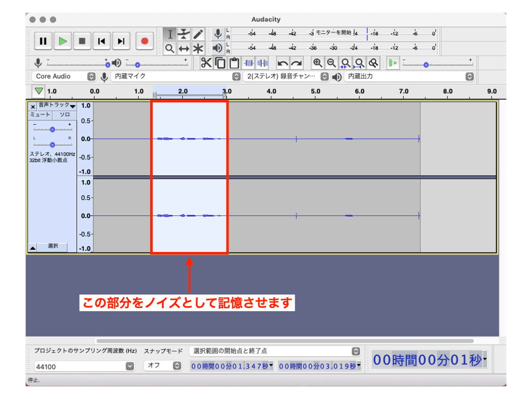The width and height of the screenshot is (532, 399).
Task: Click the 1.0 vertical scale of upper channel
Action: 86,105
